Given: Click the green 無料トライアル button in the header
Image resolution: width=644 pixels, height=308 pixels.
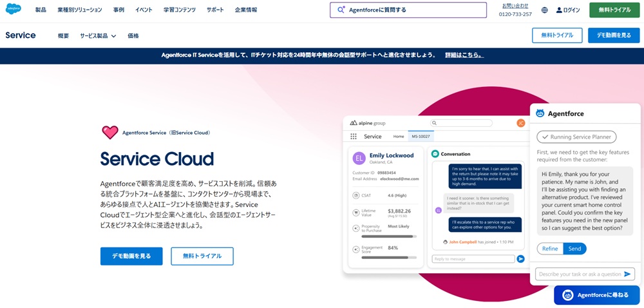Looking at the screenshot, I should point(614,10).
